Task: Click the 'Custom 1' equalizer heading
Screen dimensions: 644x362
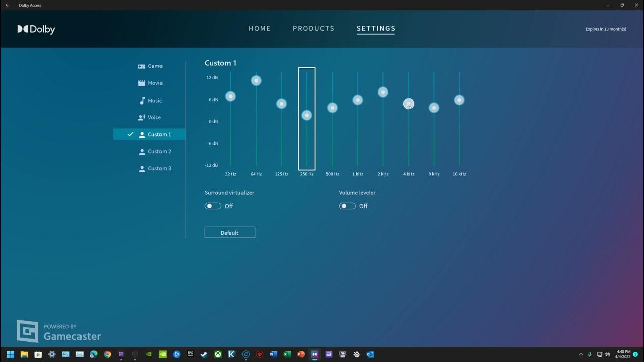Action: [220, 63]
